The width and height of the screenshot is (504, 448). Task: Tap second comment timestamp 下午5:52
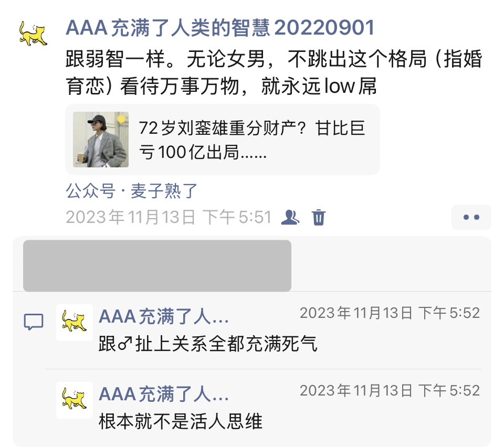[390, 391]
